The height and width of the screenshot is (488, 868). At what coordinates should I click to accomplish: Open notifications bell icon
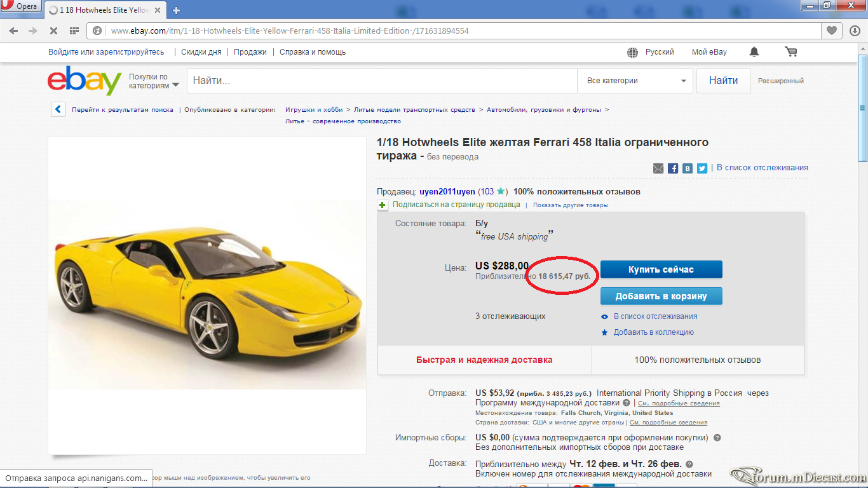[754, 51]
